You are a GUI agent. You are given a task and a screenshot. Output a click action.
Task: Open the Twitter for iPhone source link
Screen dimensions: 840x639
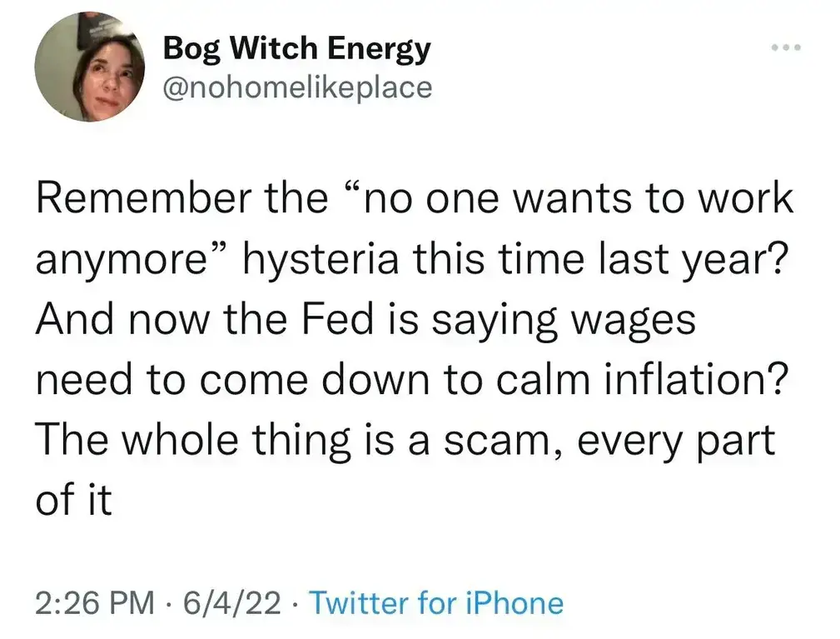437,602
